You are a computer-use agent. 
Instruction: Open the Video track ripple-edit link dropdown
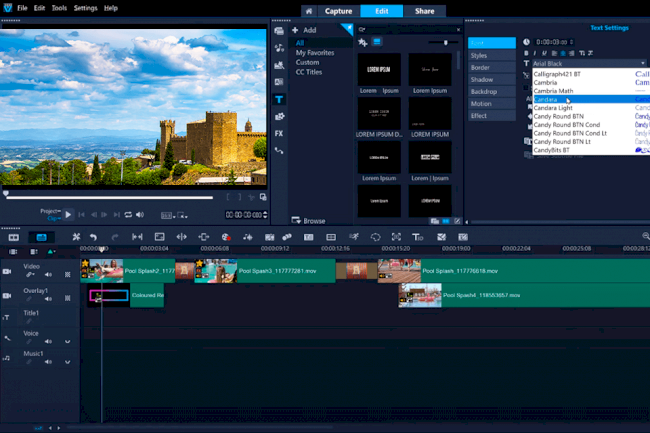coord(30,274)
